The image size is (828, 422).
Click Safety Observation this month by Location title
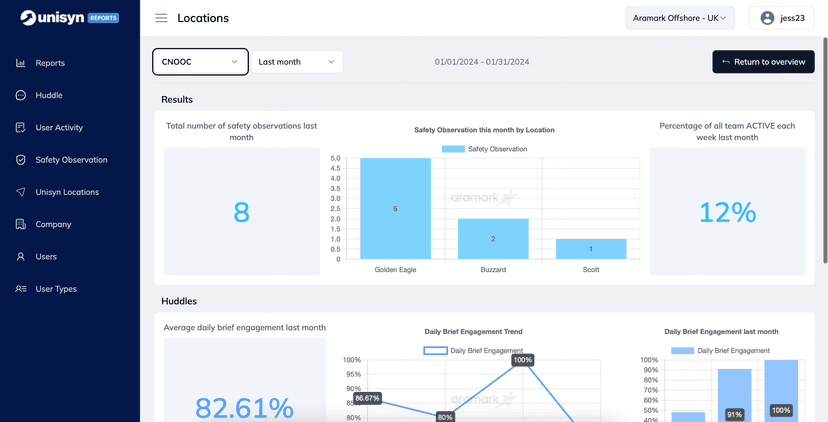coord(484,129)
